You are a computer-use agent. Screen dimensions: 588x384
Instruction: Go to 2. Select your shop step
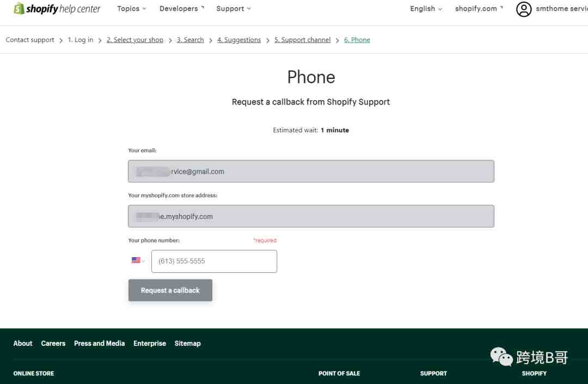click(x=135, y=40)
